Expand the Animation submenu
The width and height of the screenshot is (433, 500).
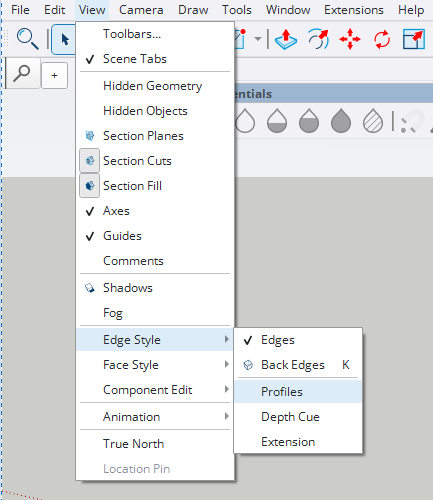click(x=155, y=417)
